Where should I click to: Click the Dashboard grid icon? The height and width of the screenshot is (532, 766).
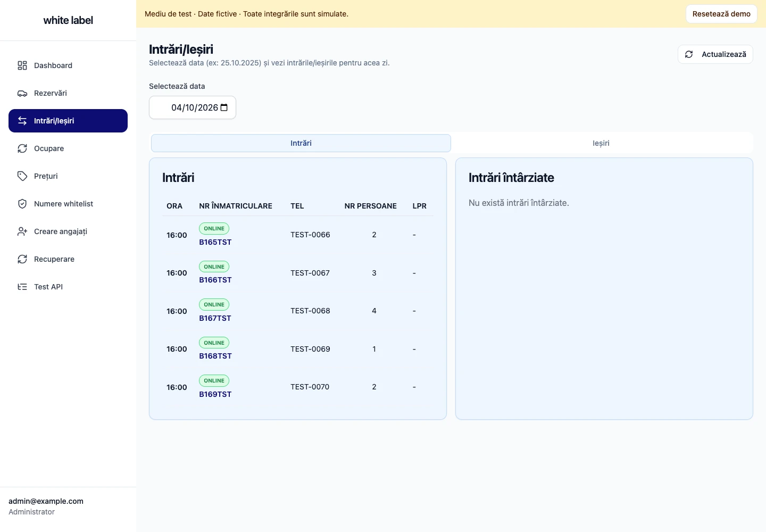click(x=22, y=65)
